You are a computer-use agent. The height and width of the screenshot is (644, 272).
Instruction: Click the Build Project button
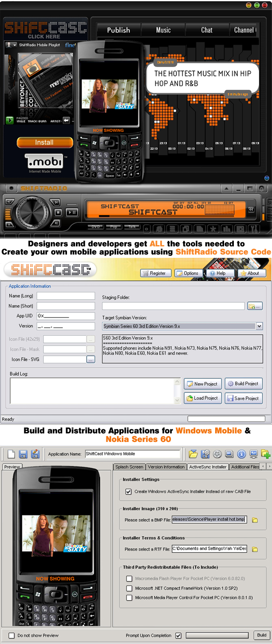(244, 384)
